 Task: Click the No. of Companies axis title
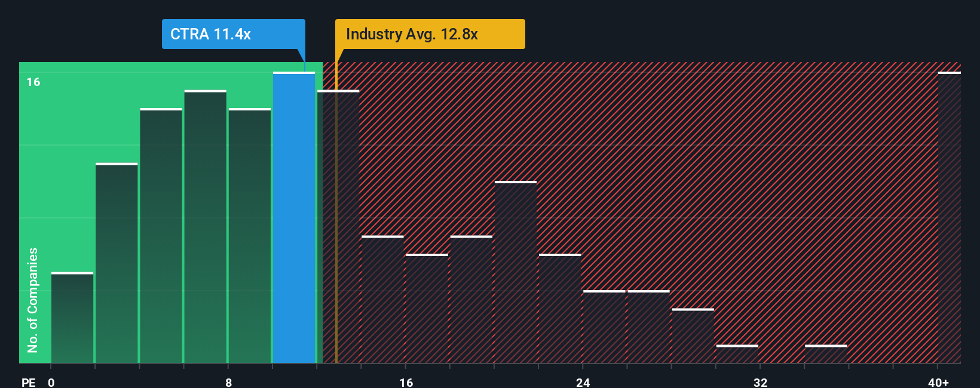click(33, 300)
